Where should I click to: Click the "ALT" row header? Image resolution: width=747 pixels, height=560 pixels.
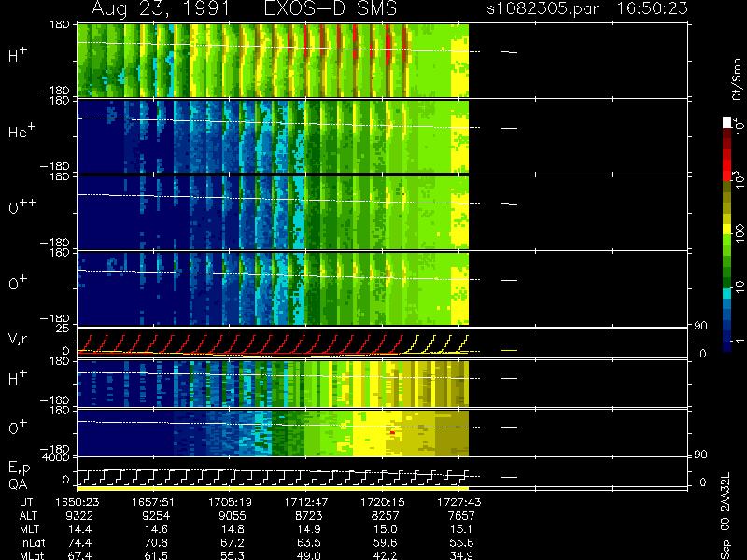tap(28, 516)
